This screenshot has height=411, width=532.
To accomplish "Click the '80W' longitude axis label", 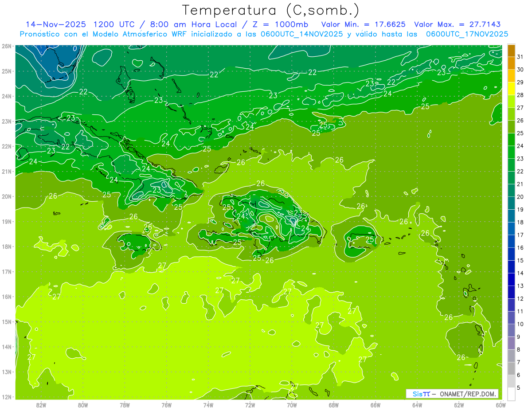I will pos(83,405).
